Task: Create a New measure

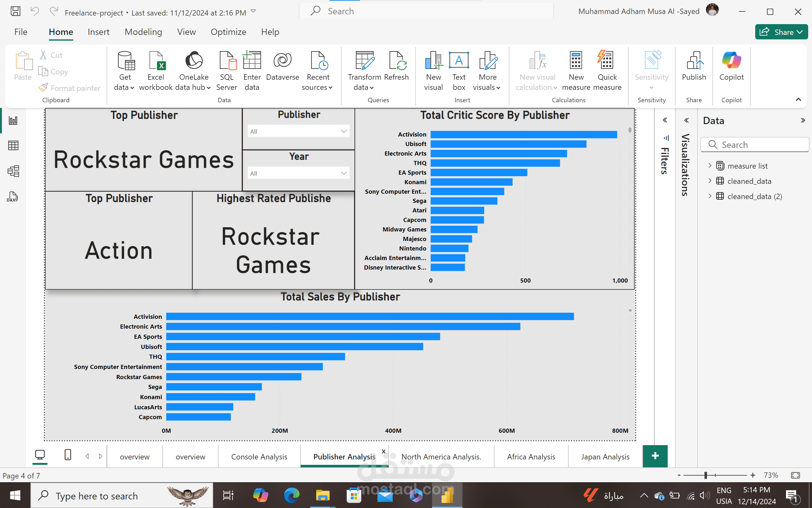Action: (x=576, y=71)
